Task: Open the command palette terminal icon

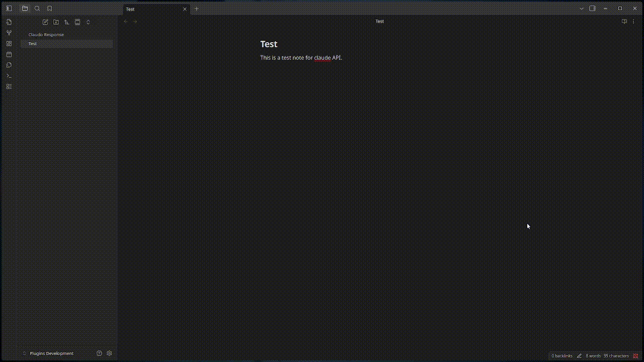Action: click(9, 76)
